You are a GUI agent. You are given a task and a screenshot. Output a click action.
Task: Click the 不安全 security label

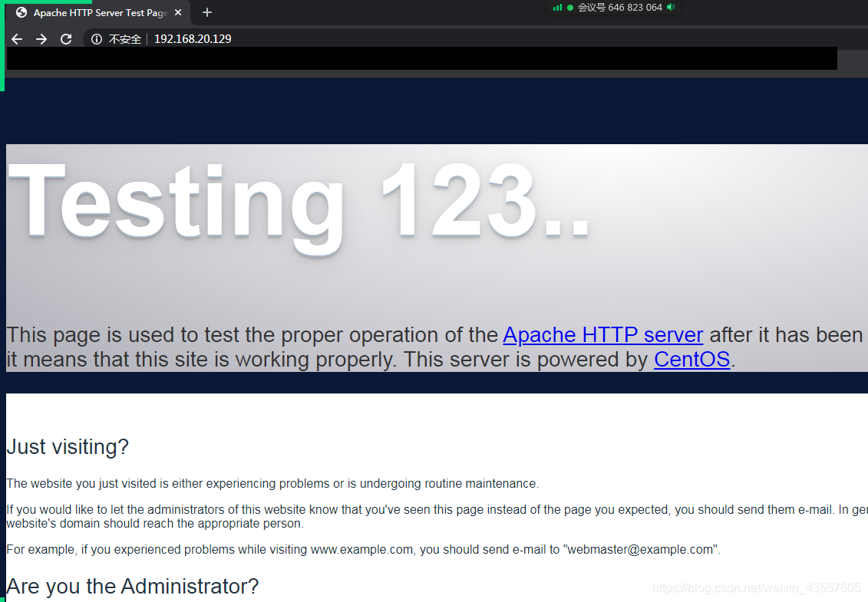124,39
